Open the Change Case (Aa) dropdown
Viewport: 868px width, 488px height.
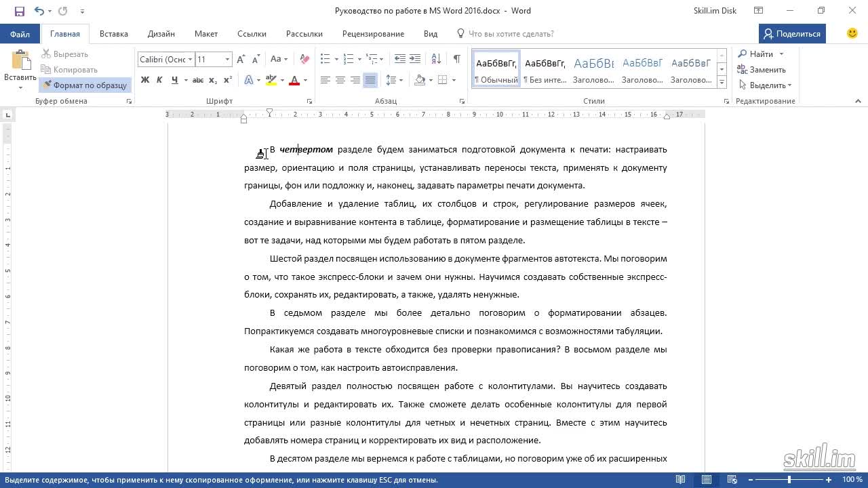point(279,60)
